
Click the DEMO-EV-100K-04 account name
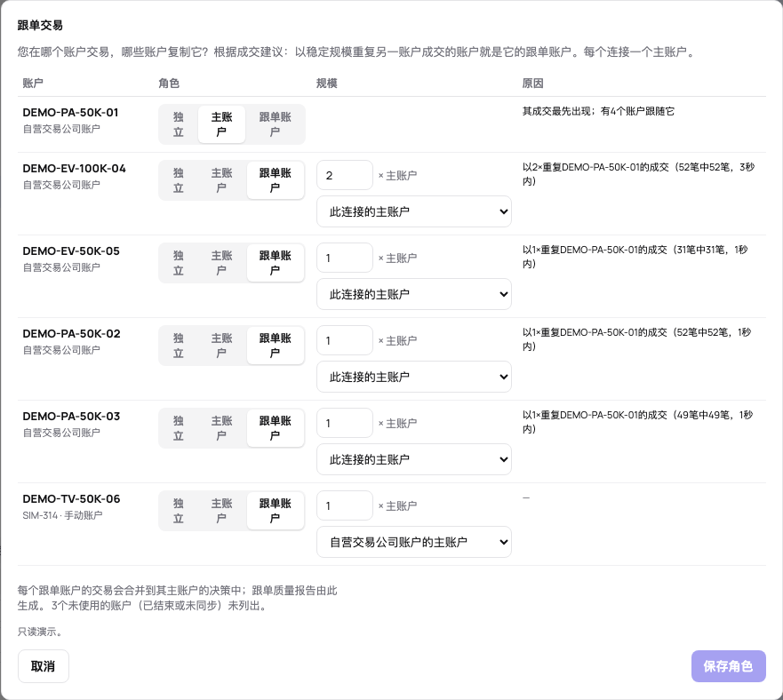pos(74,169)
